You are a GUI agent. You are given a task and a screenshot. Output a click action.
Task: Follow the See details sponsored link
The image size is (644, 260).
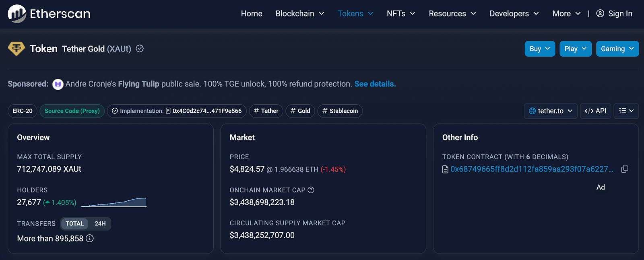click(x=375, y=84)
